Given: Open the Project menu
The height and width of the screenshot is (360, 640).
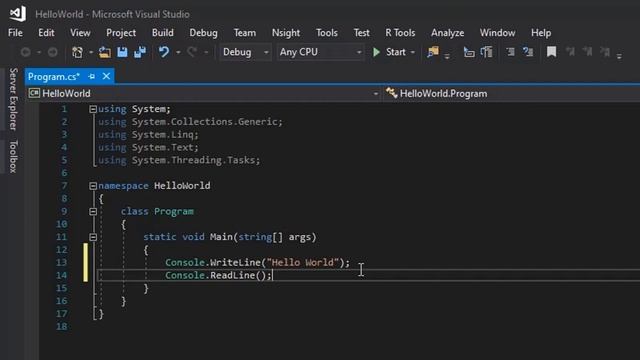Looking at the screenshot, I should (121, 33).
